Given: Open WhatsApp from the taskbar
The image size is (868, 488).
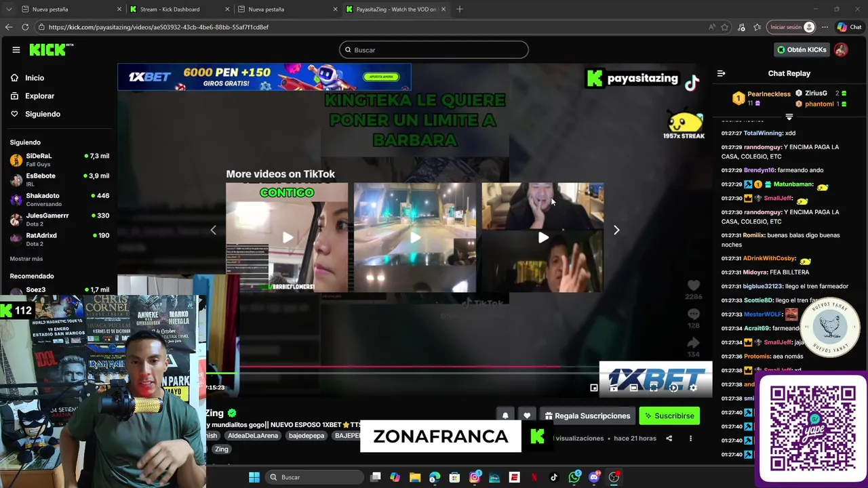Looking at the screenshot, I should tap(574, 477).
